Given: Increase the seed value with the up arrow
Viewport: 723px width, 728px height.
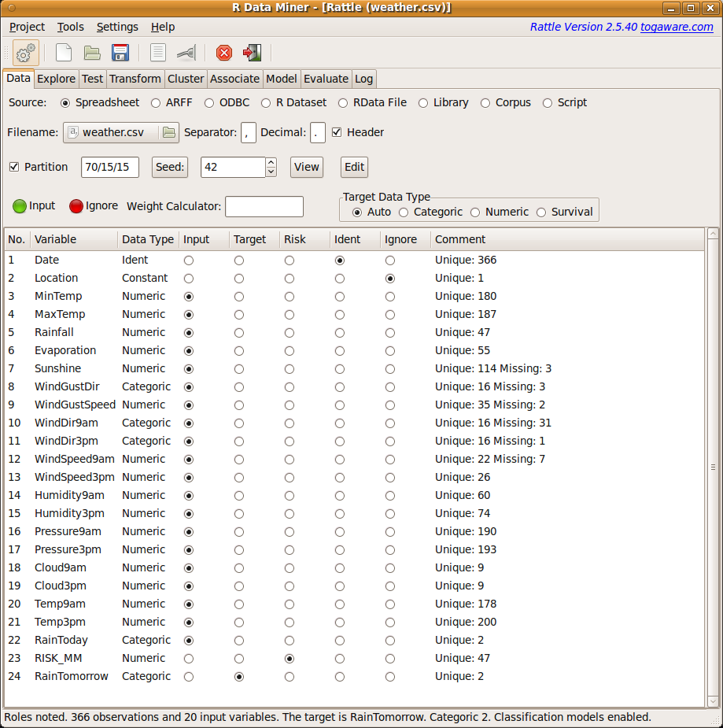Looking at the screenshot, I should (271, 163).
